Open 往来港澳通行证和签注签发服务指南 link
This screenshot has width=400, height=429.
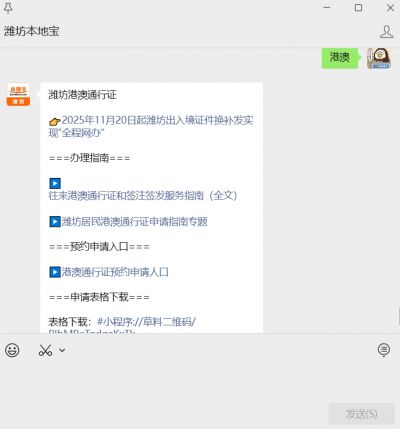click(143, 195)
